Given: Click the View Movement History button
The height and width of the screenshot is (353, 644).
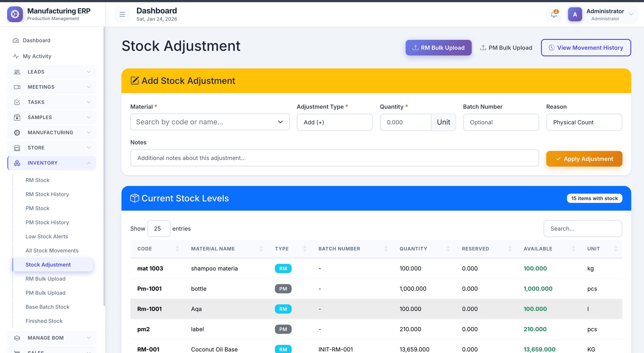Looking at the screenshot, I should (x=586, y=48).
